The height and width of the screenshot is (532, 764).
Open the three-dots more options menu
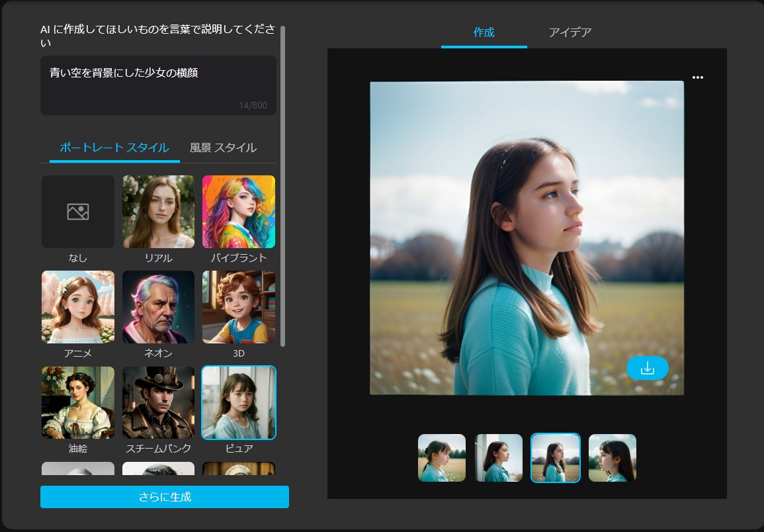698,77
